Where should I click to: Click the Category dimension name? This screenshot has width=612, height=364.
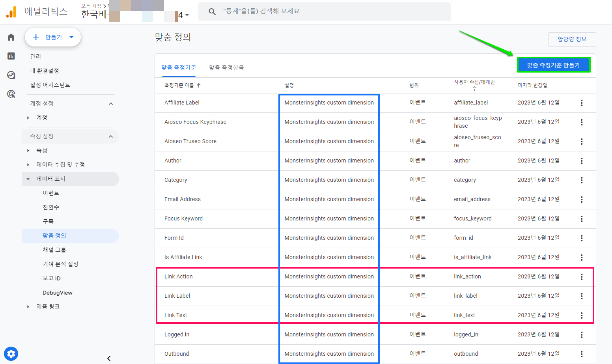175,180
